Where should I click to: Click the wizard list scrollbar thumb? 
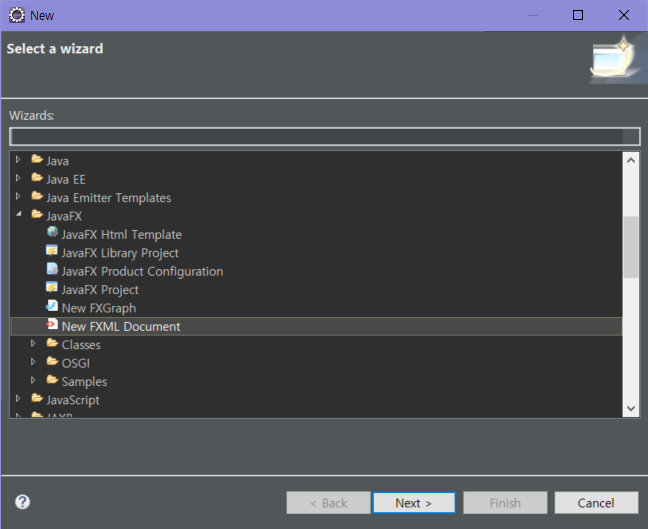[631, 247]
